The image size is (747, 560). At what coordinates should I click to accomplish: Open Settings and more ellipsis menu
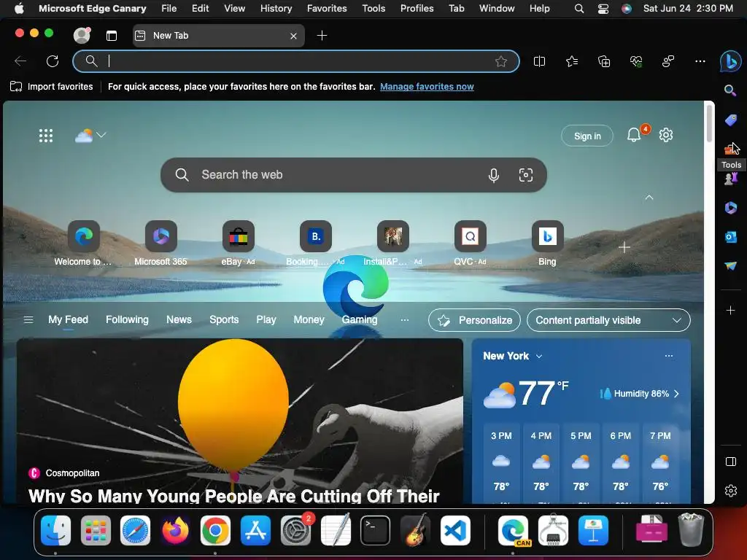[700, 61]
